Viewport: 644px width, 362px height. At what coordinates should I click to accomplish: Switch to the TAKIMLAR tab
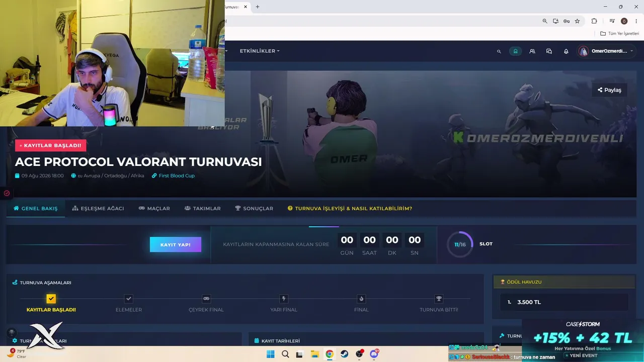tap(203, 208)
